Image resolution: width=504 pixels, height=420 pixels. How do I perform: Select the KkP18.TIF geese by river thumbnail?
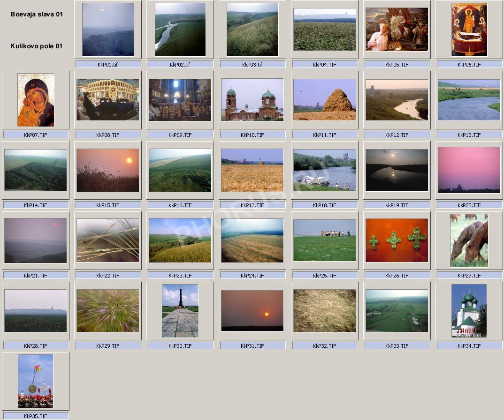click(x=325, y=170)
